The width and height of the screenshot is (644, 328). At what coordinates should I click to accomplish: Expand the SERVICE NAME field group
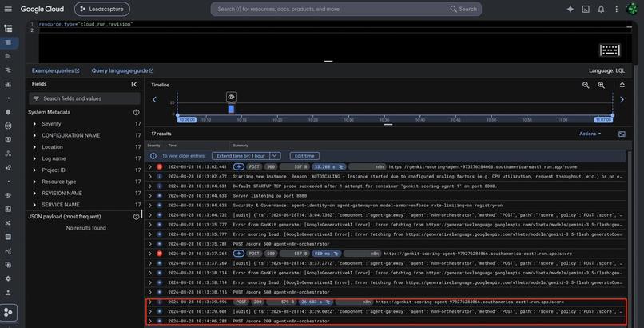tap(34, 205)
